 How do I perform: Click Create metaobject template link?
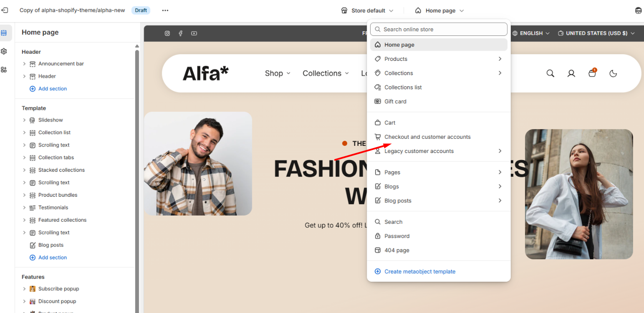point(420,271)
